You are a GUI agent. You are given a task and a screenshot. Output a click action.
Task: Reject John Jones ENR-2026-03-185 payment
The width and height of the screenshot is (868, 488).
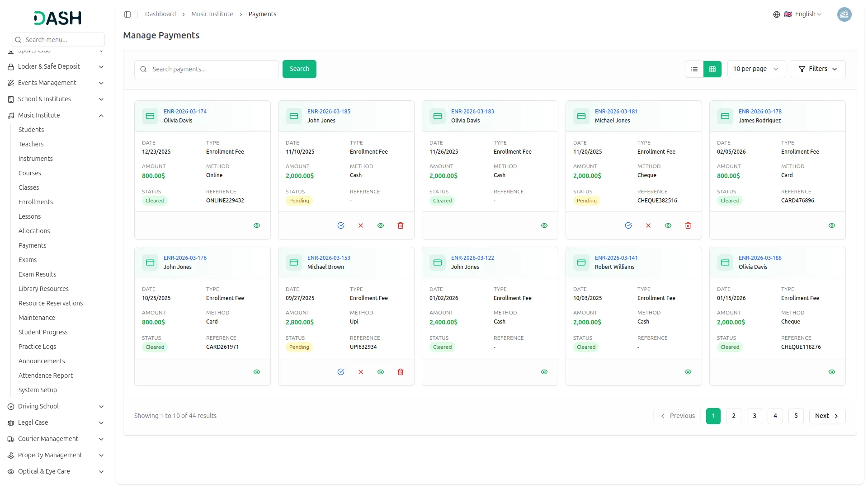coord(361,225)
